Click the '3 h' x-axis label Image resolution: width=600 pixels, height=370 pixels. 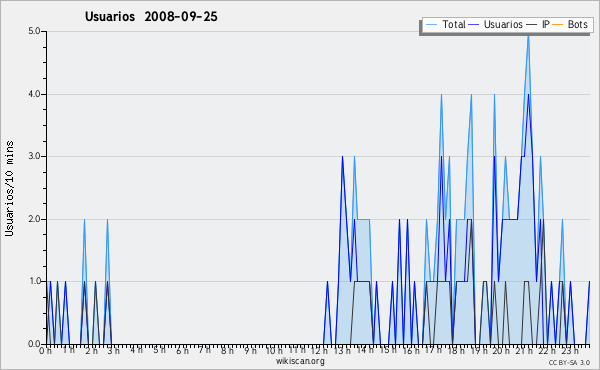113,351
